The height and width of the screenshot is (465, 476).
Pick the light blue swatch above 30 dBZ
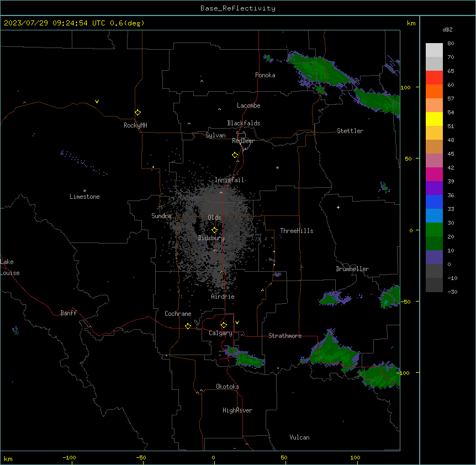click(x=434, y=215)
